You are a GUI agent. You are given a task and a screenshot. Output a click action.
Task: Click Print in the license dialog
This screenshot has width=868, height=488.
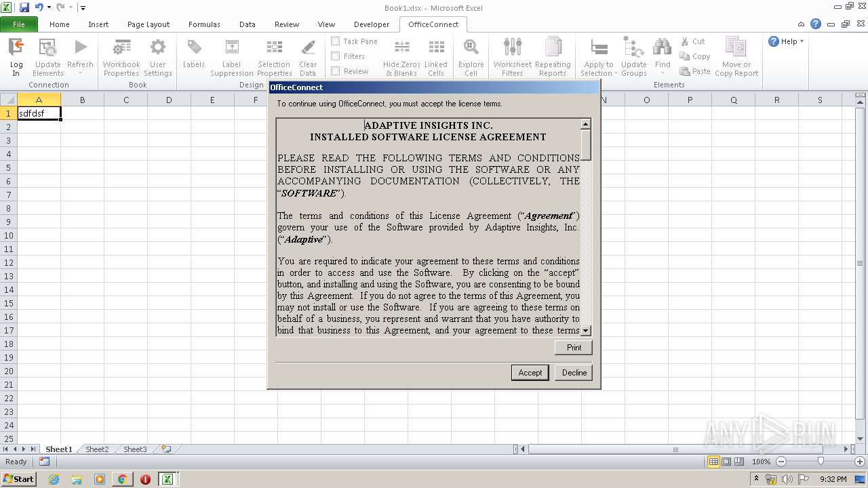[574, 348]
